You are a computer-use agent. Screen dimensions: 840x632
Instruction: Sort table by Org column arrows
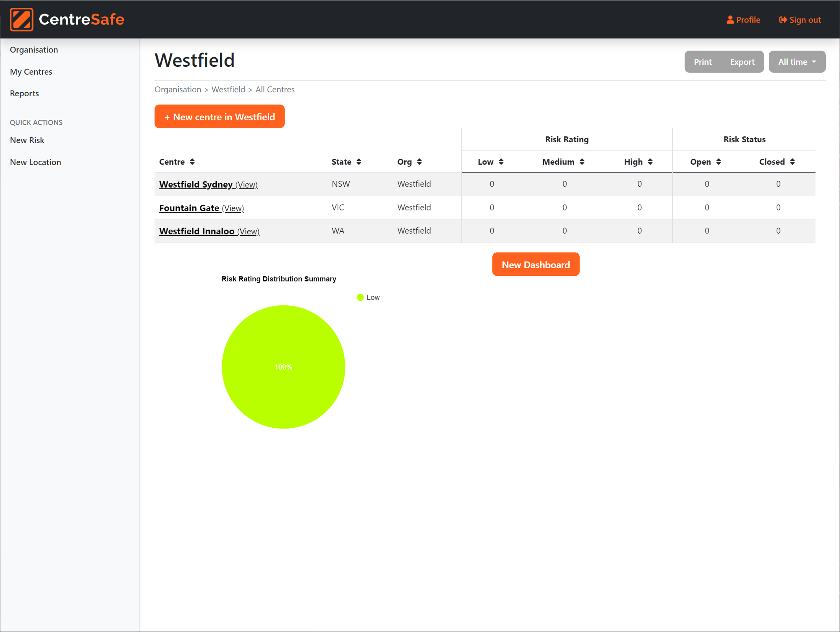[419, 162]
